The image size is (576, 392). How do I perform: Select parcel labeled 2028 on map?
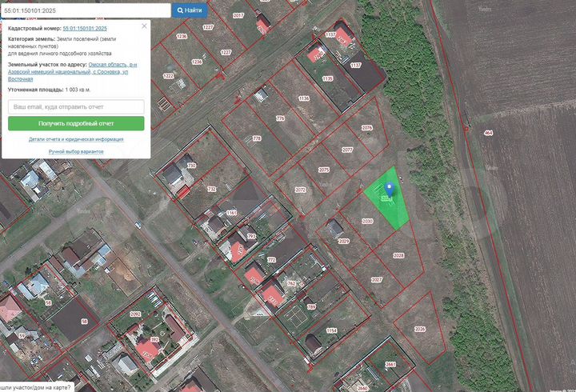coord(398,256)
